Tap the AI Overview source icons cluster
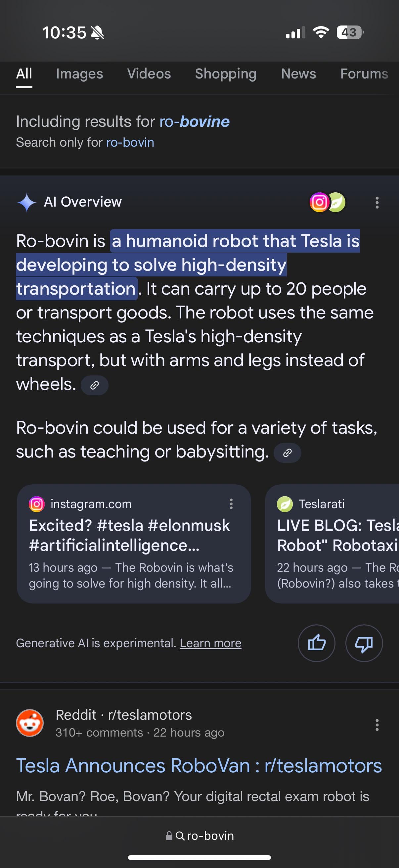This screenshot has width=399, height=868. click(327, 202)
